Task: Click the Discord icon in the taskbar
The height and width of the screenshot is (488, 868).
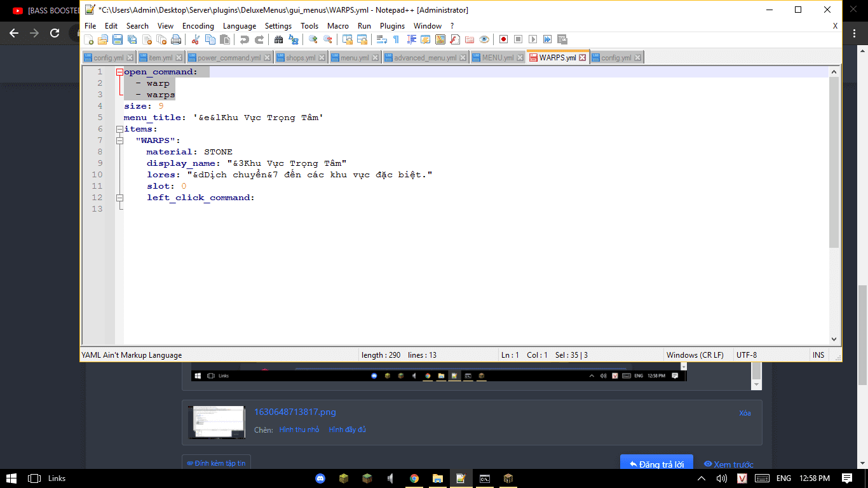Action: (x=321, y=478)
